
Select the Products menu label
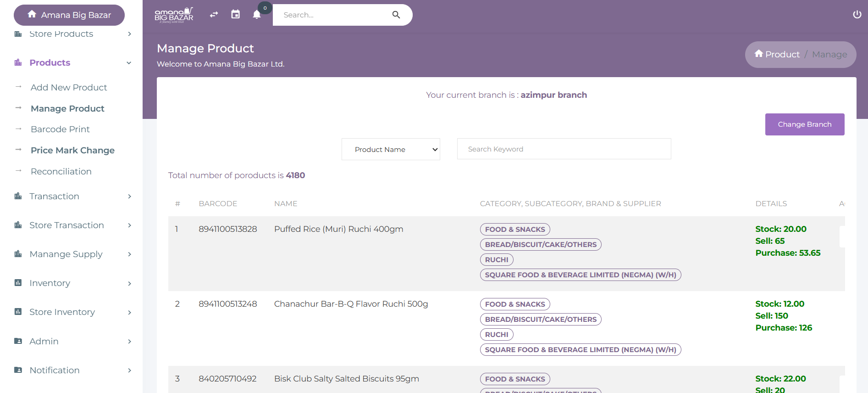tap(50, 62)
